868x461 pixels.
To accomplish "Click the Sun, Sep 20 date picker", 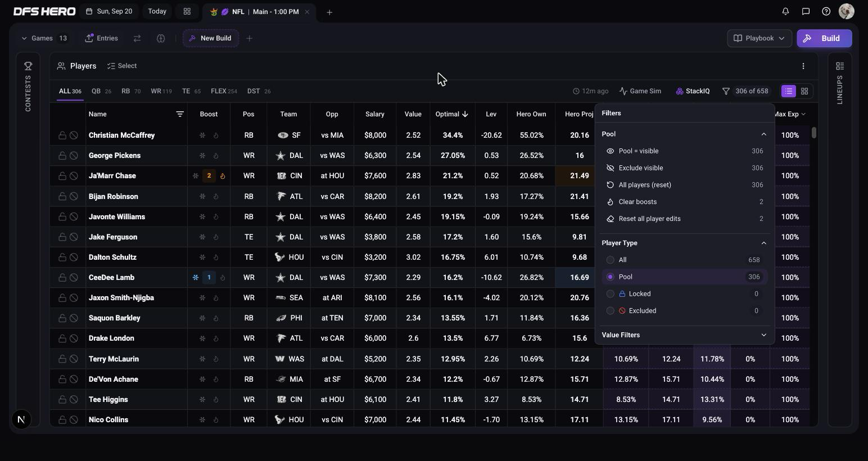I will click(109, 11).
